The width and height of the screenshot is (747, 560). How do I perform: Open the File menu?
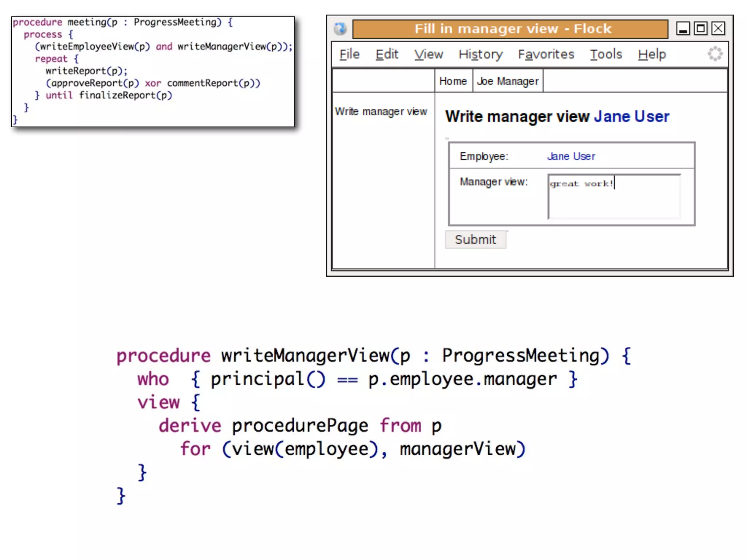click(349, 54)
